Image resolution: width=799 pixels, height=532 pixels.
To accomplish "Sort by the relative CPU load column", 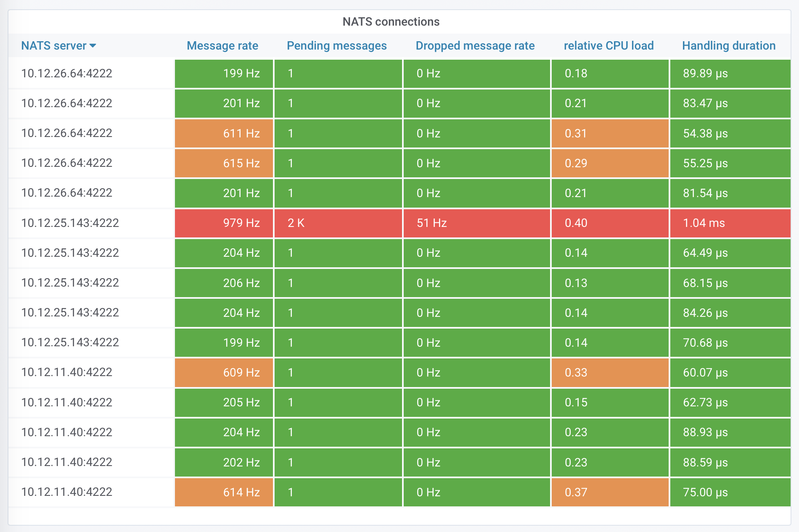I will (x=609, y=46).
